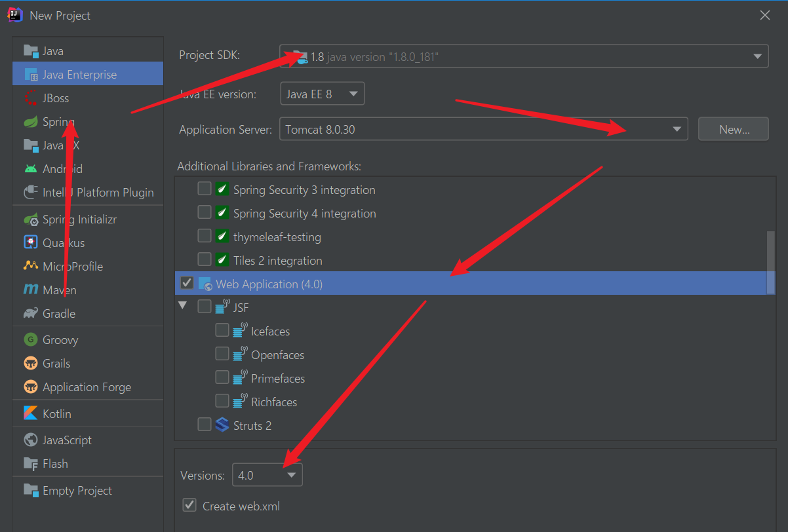Viewport: 788px width, 532px height.
Task: Uncheck the Web Application (4.0) checkbox
Action: pos(187,283)
